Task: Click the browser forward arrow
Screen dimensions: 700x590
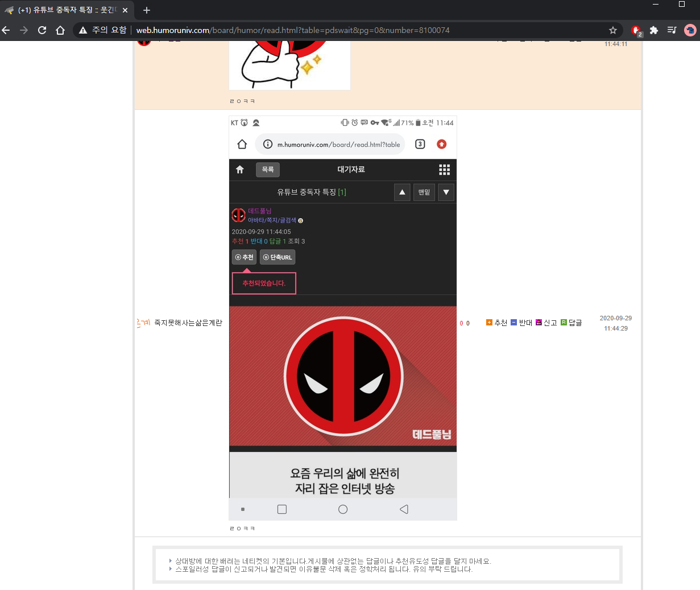Action: click(x=24, y=30)
